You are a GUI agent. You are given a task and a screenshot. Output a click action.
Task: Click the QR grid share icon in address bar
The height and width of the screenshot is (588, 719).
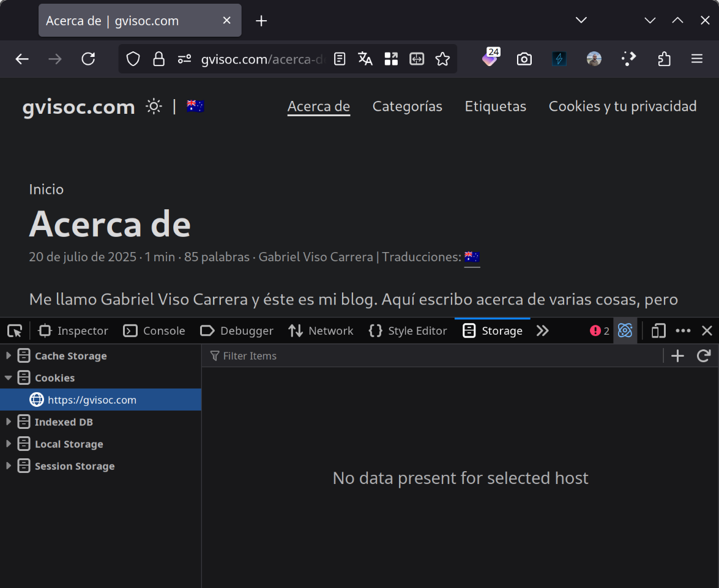(x=391, y=59)
